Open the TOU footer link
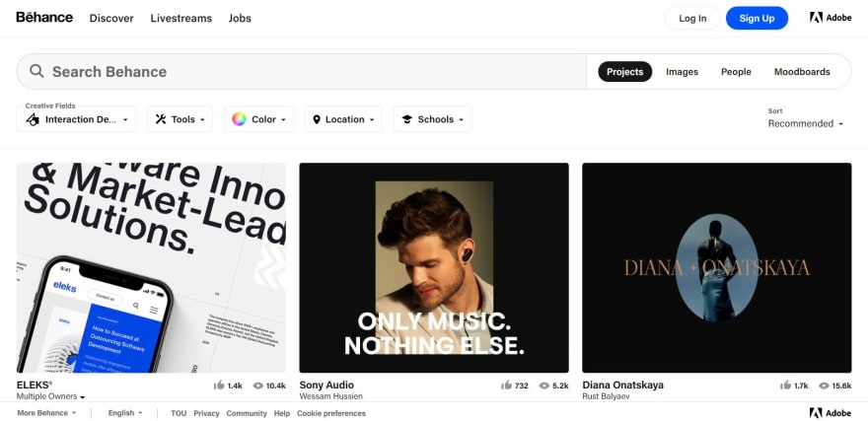The width and height of the screenshot is (868, 421). pos(179,413)
